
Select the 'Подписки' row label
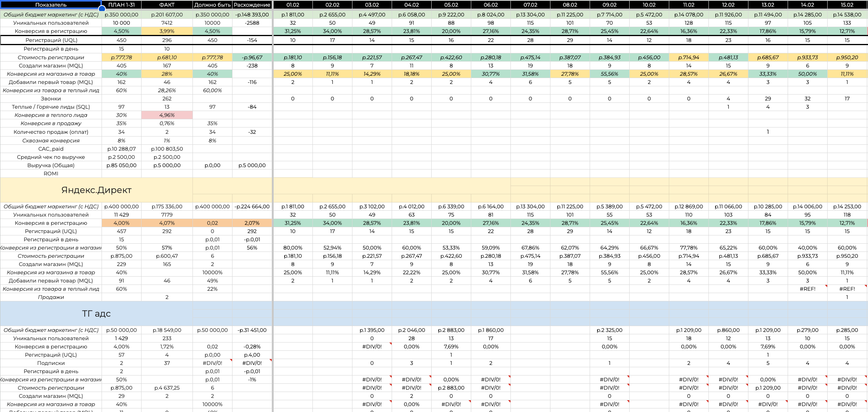(x=51, y=363)
